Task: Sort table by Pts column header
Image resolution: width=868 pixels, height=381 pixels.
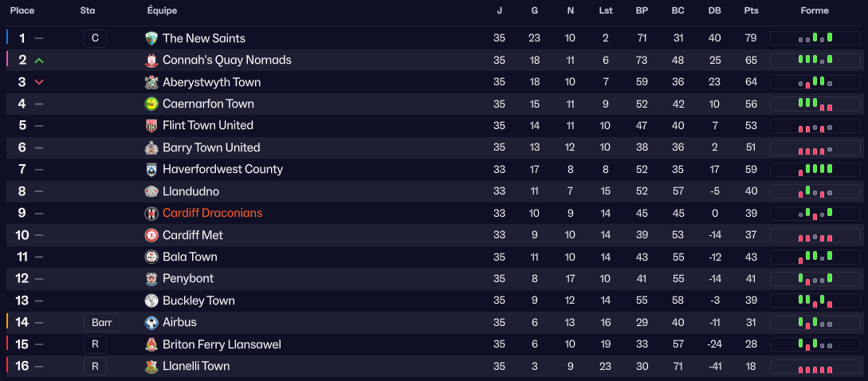Action: 751,11
